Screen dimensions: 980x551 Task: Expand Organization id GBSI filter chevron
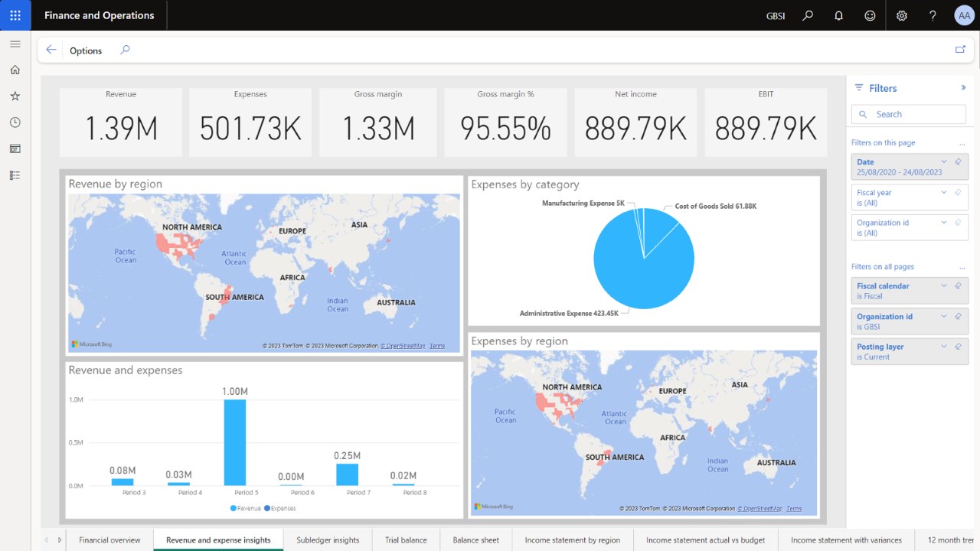click(944, 316)
